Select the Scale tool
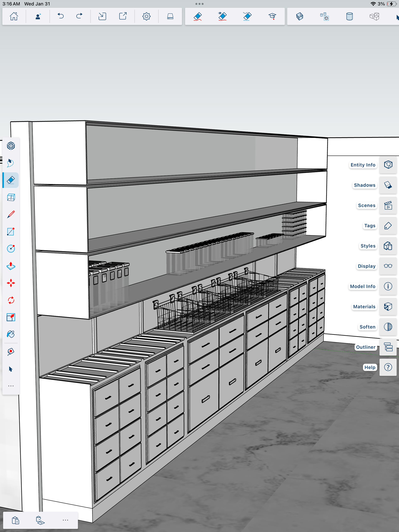 click(11, 317)
